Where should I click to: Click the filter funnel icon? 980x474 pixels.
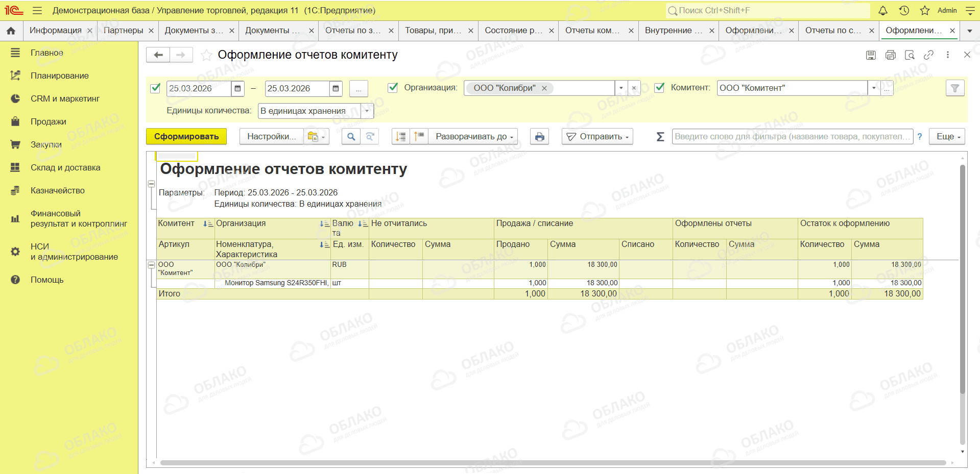point(954,88)
